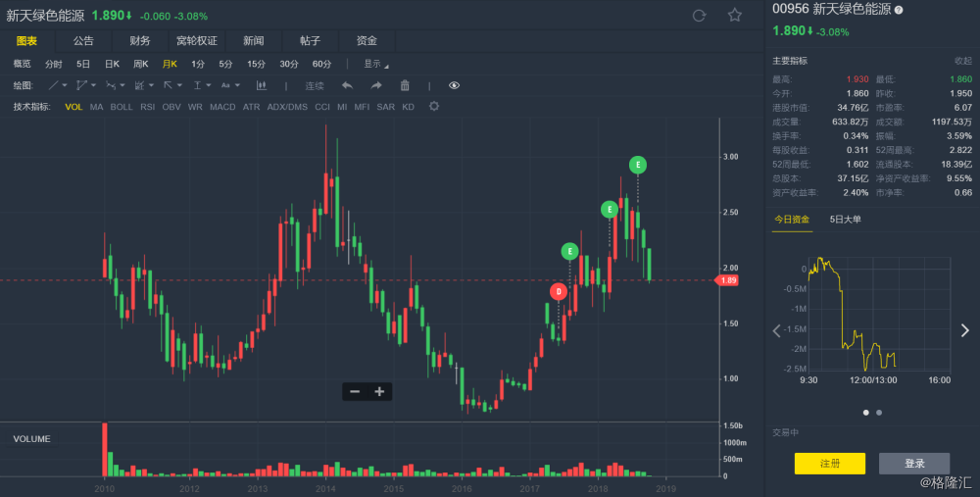Image resolution: width=980 pixels, height=497 pixels.
Task: Toggle the SAR indicator
Action: pyautogui.click(x=385, y=107)
